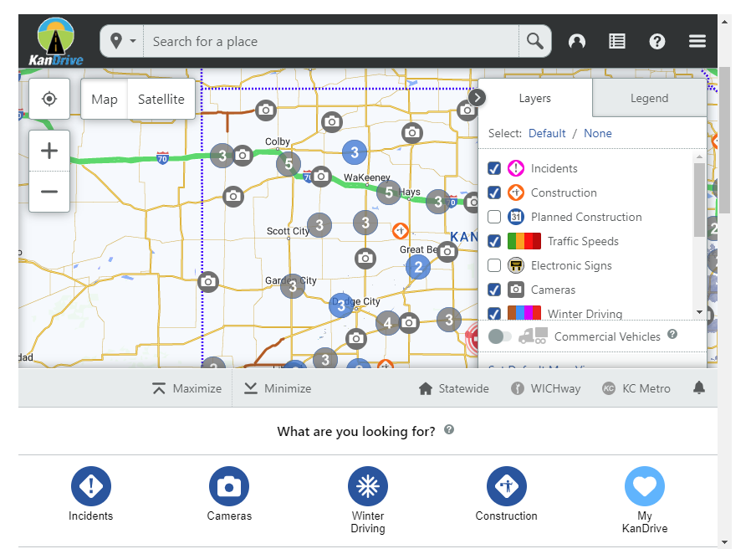Switch to the Legend tab
The width and height of the screenshot is (756, 549).
point(649,98)
